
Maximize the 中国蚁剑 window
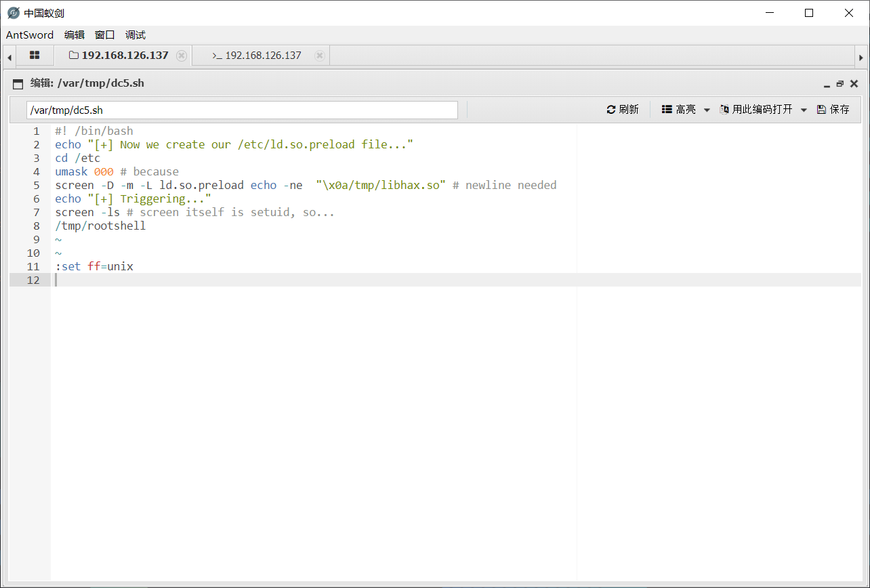[x=808, y=13]
